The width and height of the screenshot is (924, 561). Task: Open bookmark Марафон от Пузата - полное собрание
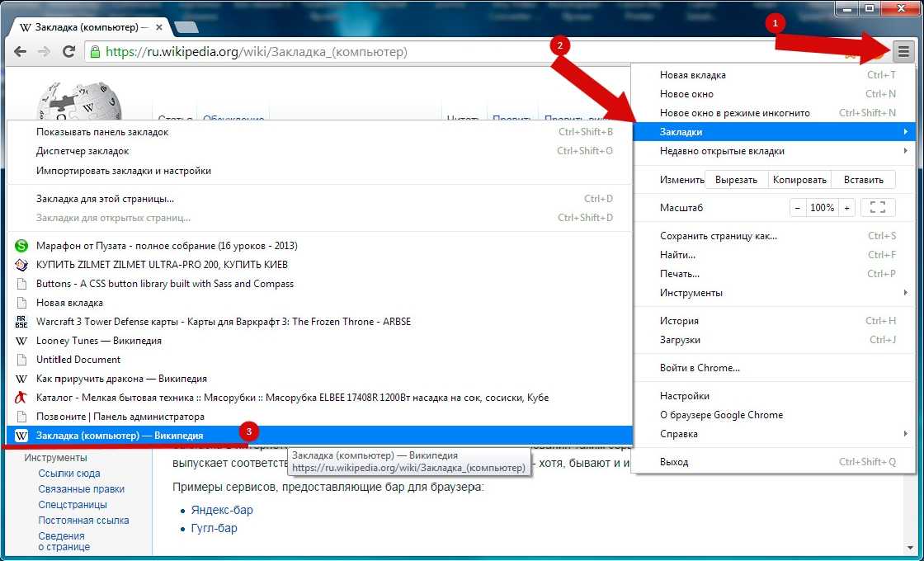[x=319, y=246]
